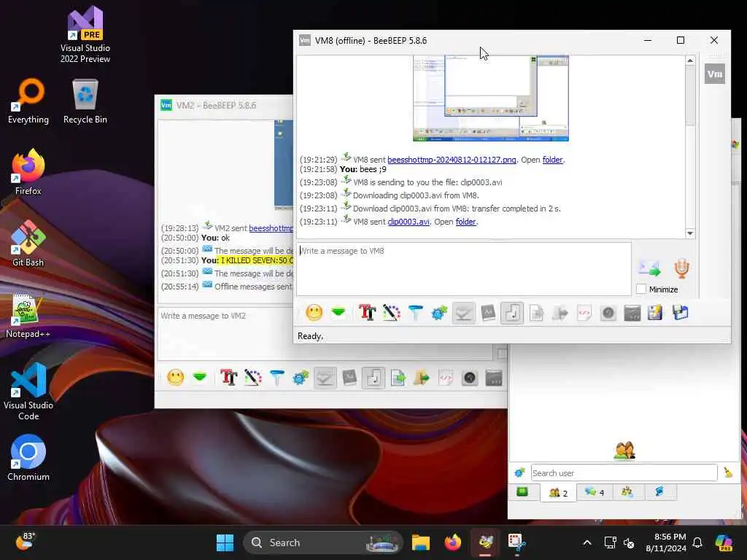747x560 pixels.
Task: Click send message arrow icon in VM8 window
Action: pos(650,268)
